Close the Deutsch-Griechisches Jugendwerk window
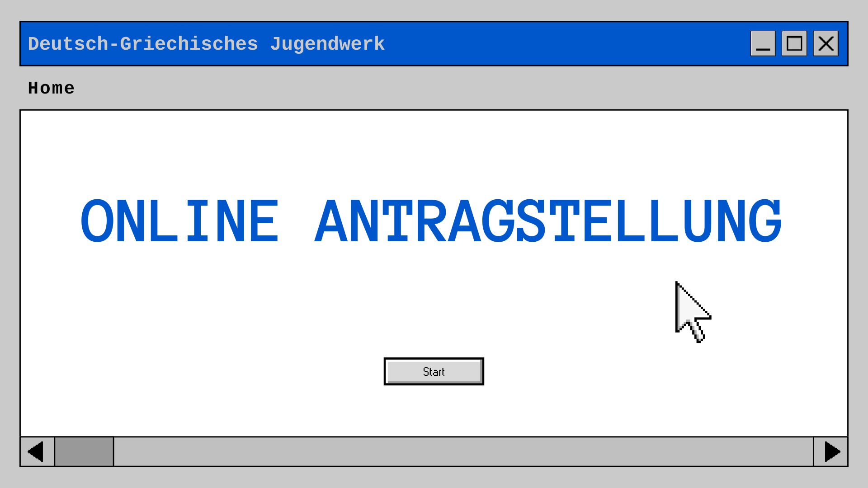Screen dimensions: 868x488 tap(826, 44)
